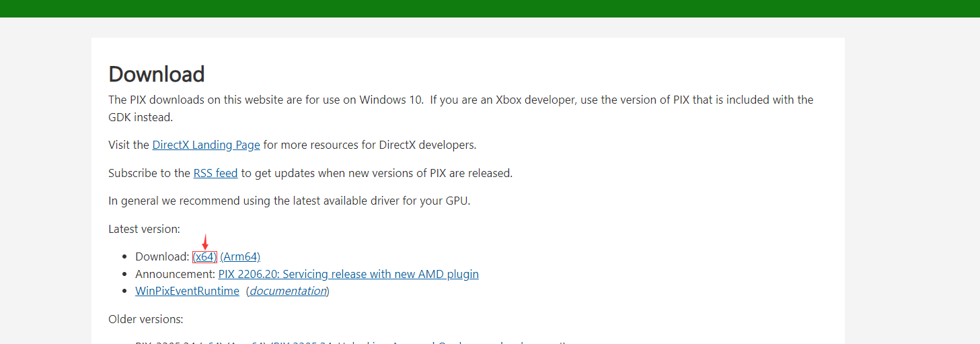Viewport: 980px width, 344px height.
Task: Download the x64 latest version
Action: pos(205,256)
